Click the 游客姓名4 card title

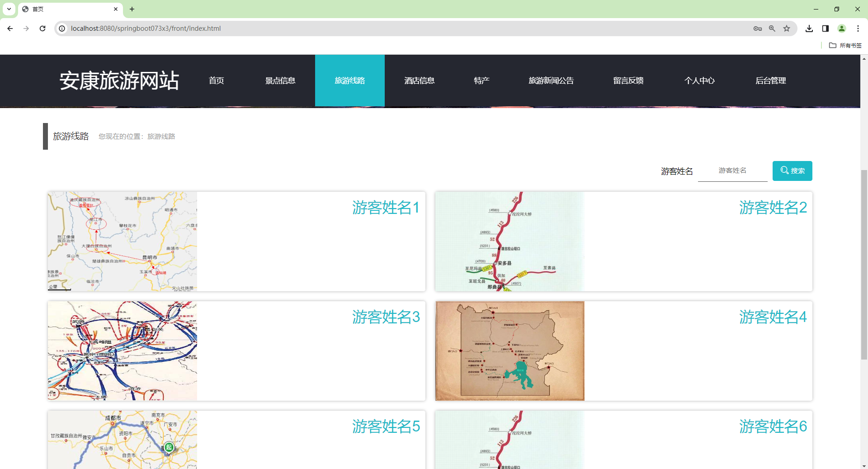click(773, 317)
